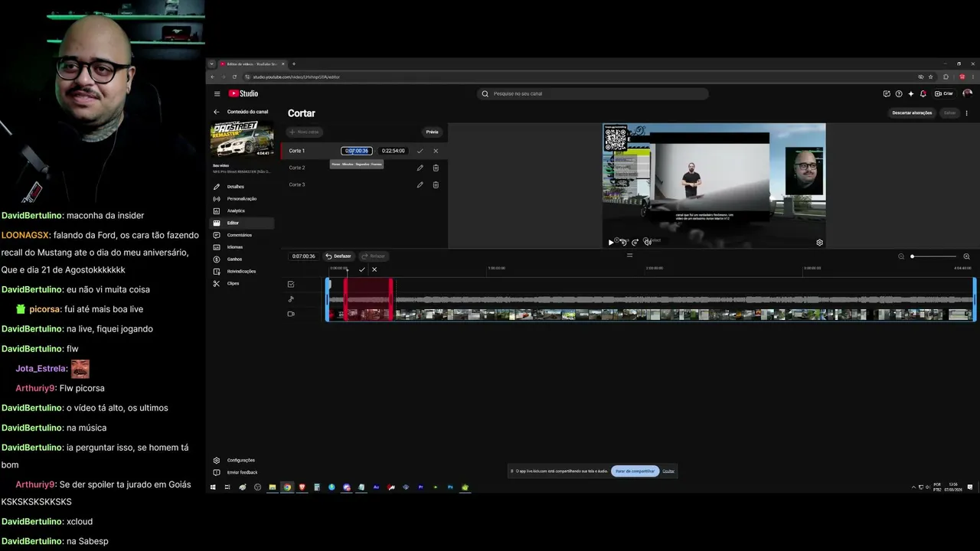Screen dimensions: 980x551
Task: Open the sparkle AI assistant icon
Action: tap(910, 93)
